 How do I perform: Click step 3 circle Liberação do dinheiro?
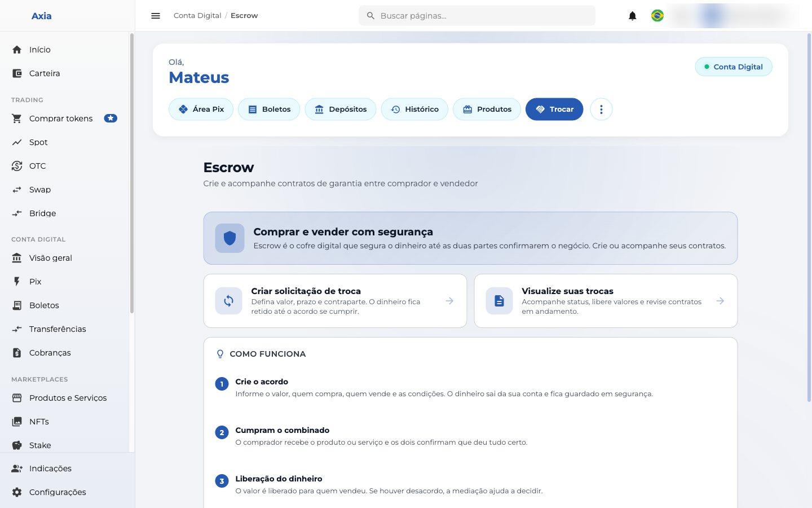pos(222,481)
